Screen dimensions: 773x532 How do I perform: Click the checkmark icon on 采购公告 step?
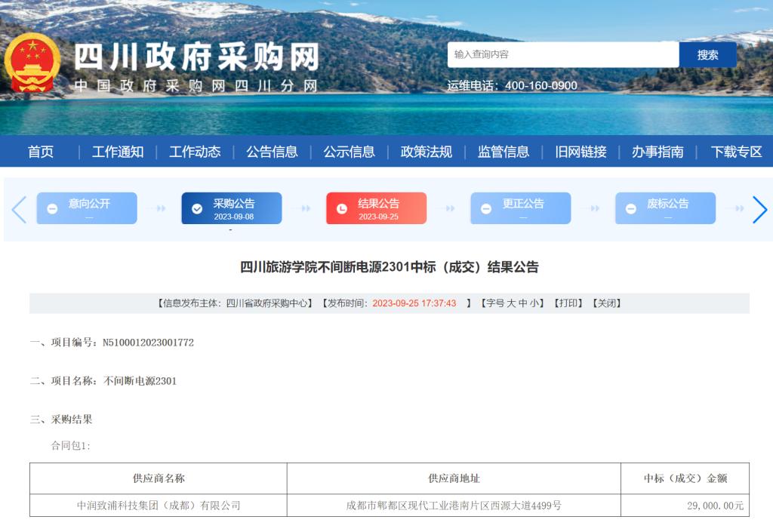[197, 209]
